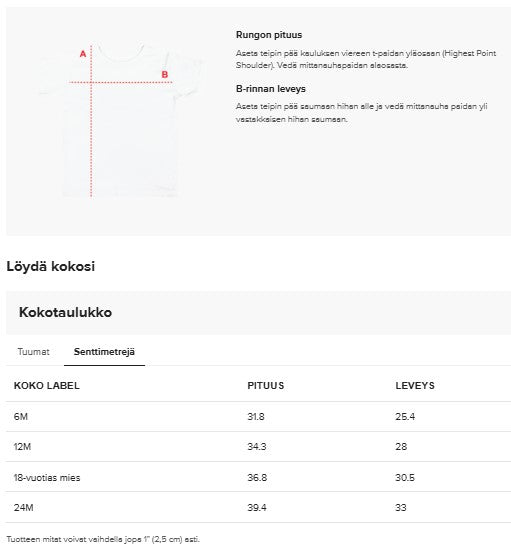This screenshot has height=552, width=511.
Task: Click the KOKO LABEL column header
Action: click(x=46, y=385)
